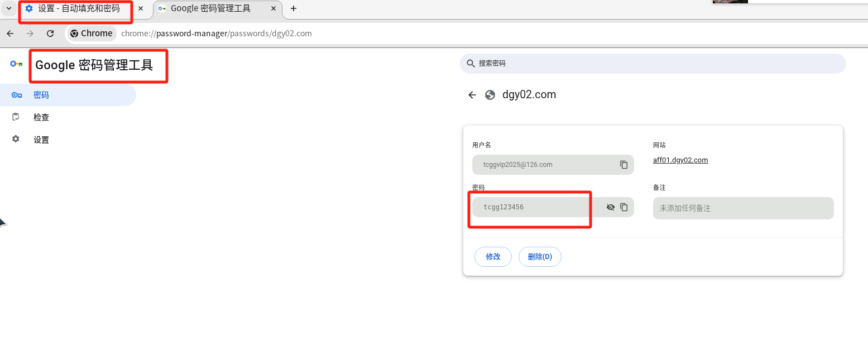Viewport: 868px width, 345px height.
Task: Click the 网站 label
Action: tap(659, 145)
